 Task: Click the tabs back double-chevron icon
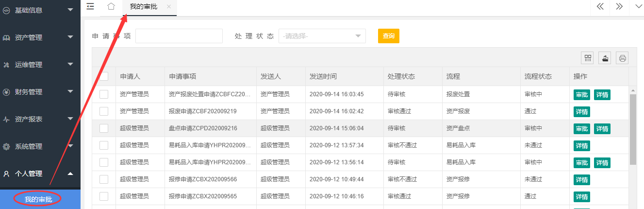(x=600, y=6)
